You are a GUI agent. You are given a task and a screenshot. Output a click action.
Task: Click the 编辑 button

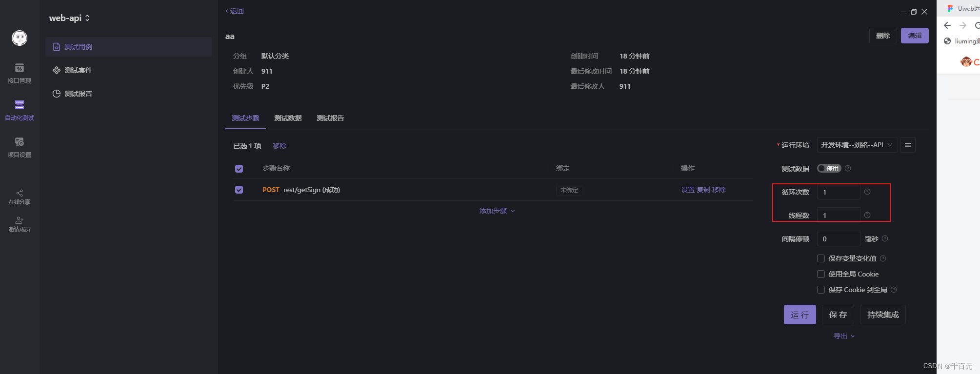[915, 36]
